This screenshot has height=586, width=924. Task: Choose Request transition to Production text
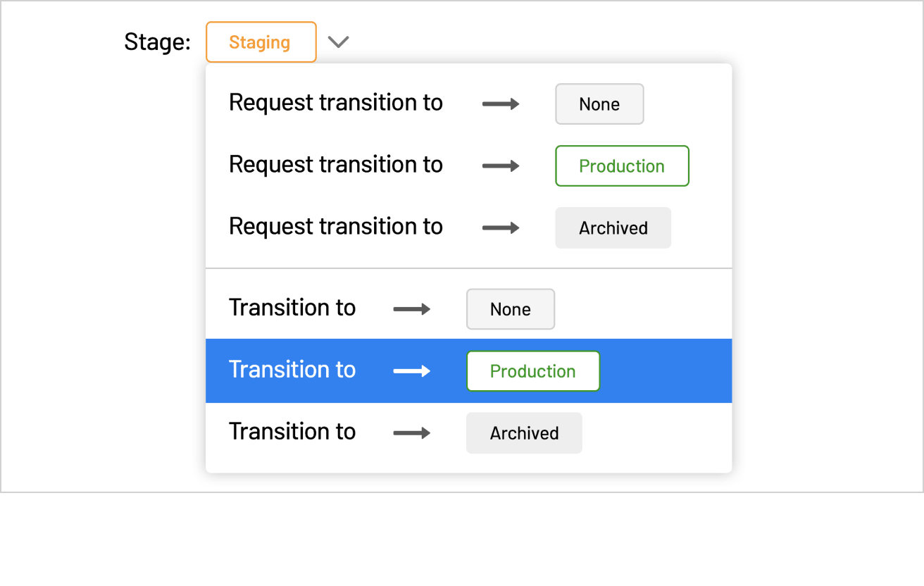pyautogui.click(x=336, y=165)
